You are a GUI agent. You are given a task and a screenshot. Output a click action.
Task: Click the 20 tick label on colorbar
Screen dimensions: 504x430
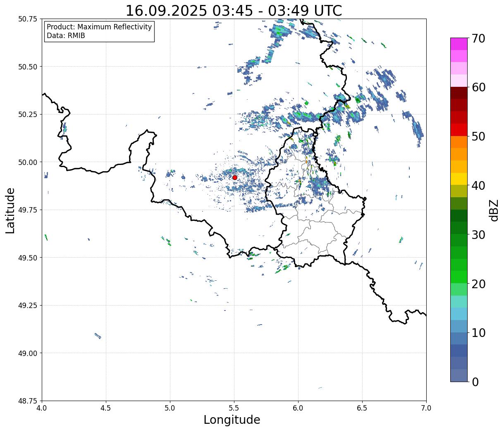coord(478,284)
